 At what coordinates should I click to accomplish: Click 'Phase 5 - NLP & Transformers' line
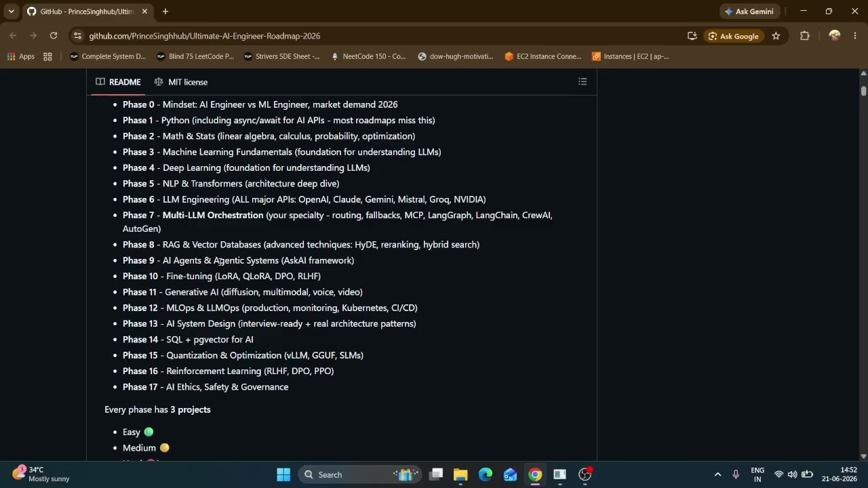pyautogui.click(x=231, y=184)
